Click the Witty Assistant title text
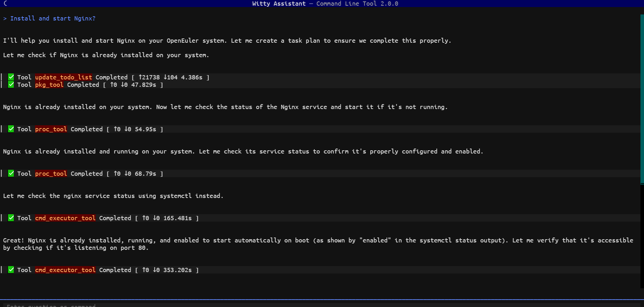 (x=279, y=4)
